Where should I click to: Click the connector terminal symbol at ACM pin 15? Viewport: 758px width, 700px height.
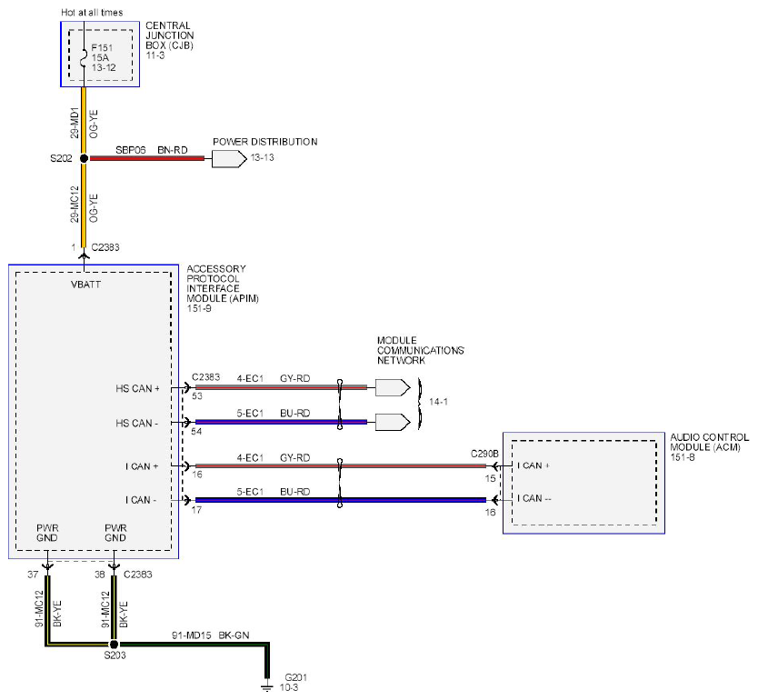[496, 466]
